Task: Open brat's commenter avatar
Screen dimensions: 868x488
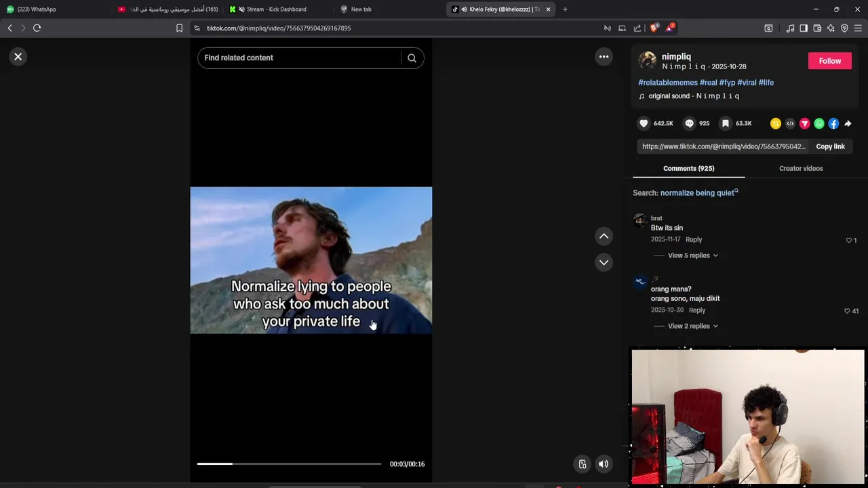Action: pyautogui.click(x=640, y=222)
